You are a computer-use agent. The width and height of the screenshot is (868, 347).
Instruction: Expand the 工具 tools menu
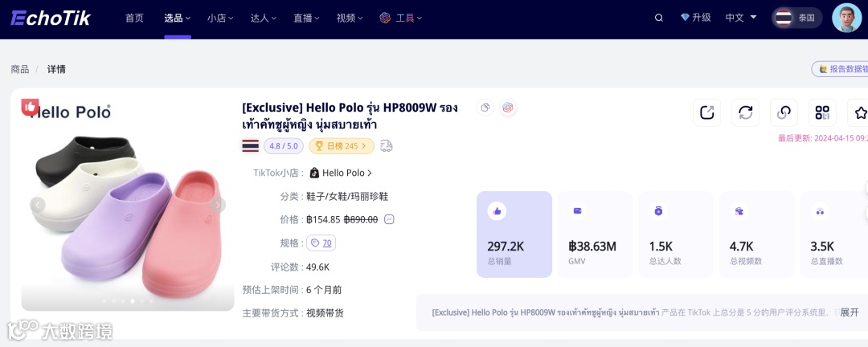coord(401,18)
